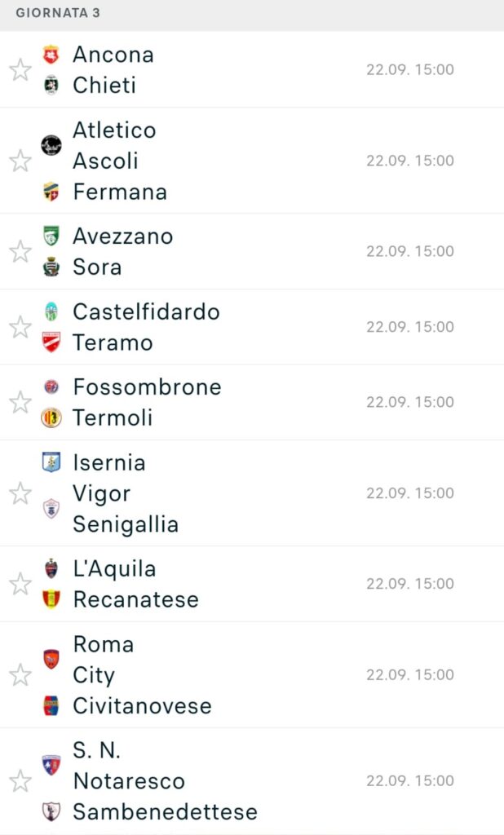This screenshot has width=504, height=835.
Task: Favorite the Ancona vs Chieti match
Action: [x=20, y=69]
